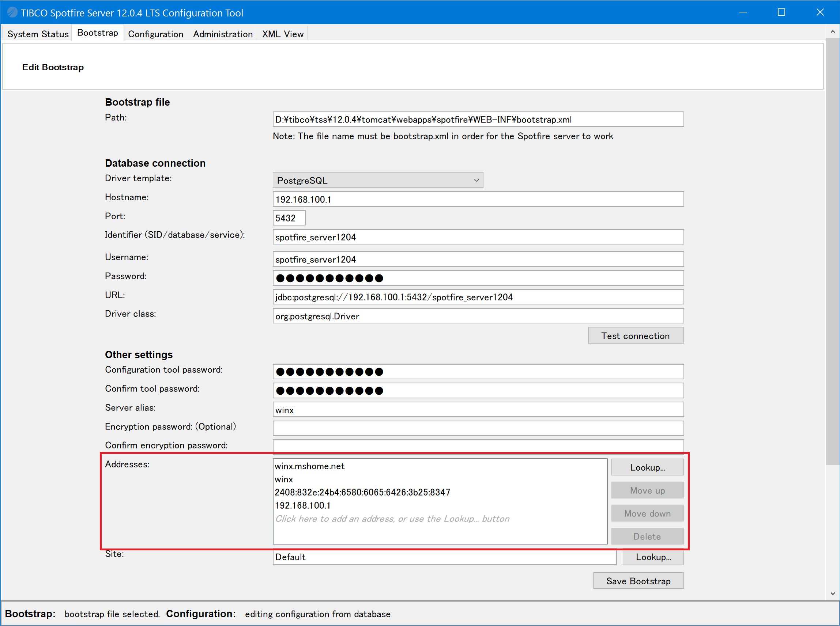Click the vertical scrollbar thumb
This screenshot has height=626, width=840.
point(832,251)
